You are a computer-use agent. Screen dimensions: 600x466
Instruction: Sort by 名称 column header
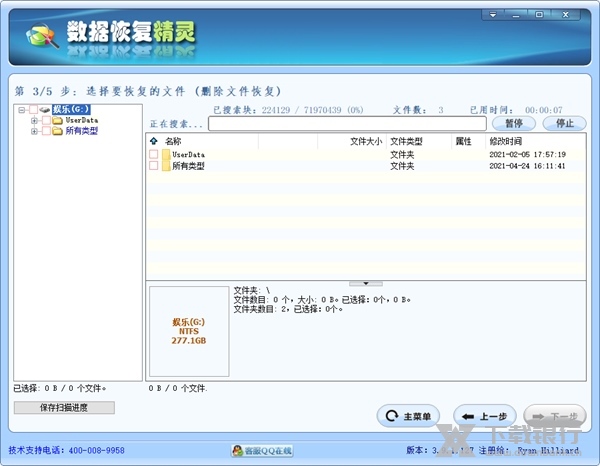coord(173,141)
